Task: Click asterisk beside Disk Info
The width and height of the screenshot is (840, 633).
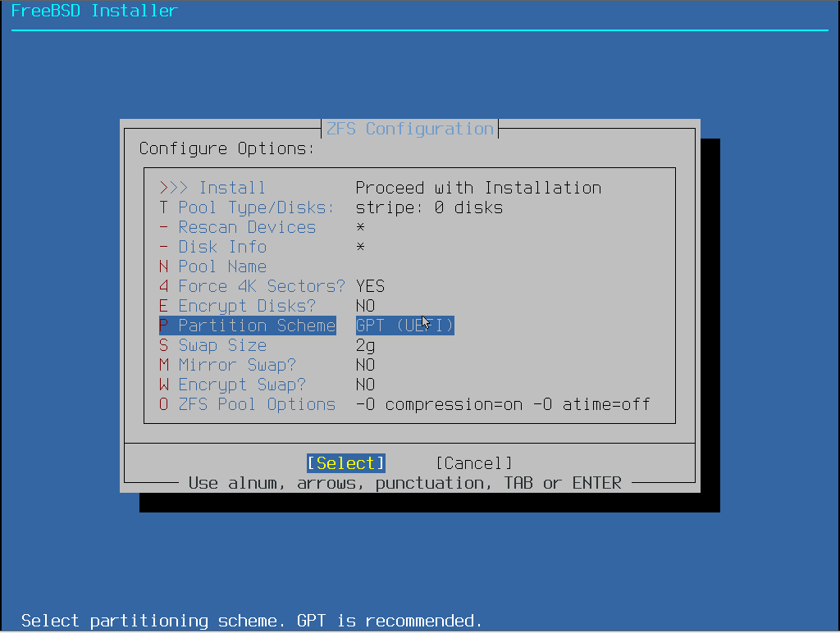Action: 361,247
